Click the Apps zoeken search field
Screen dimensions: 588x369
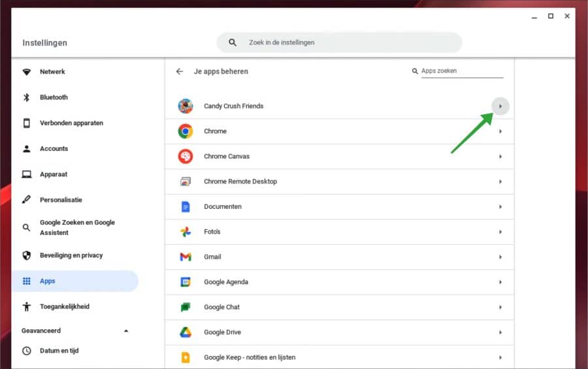[x=462, y=71]
